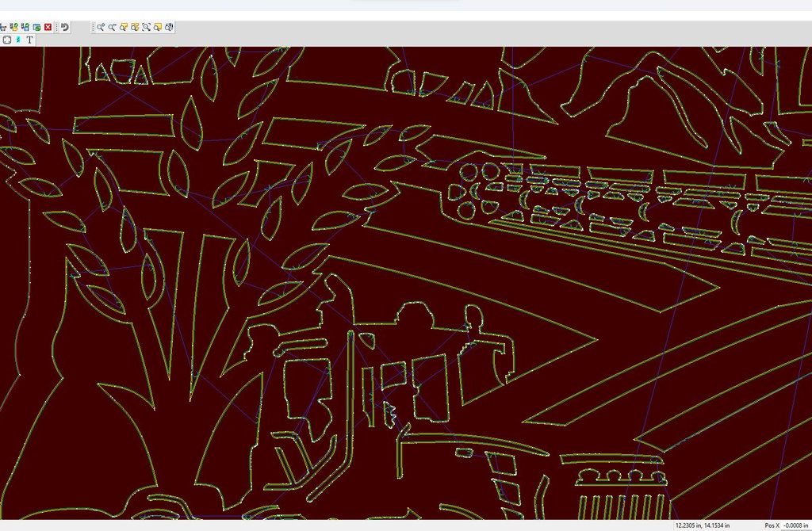This screenshot has width=812, height=531.
Task: Click the binoculars icon in zoom toolbar
Action: click(169, 27)
